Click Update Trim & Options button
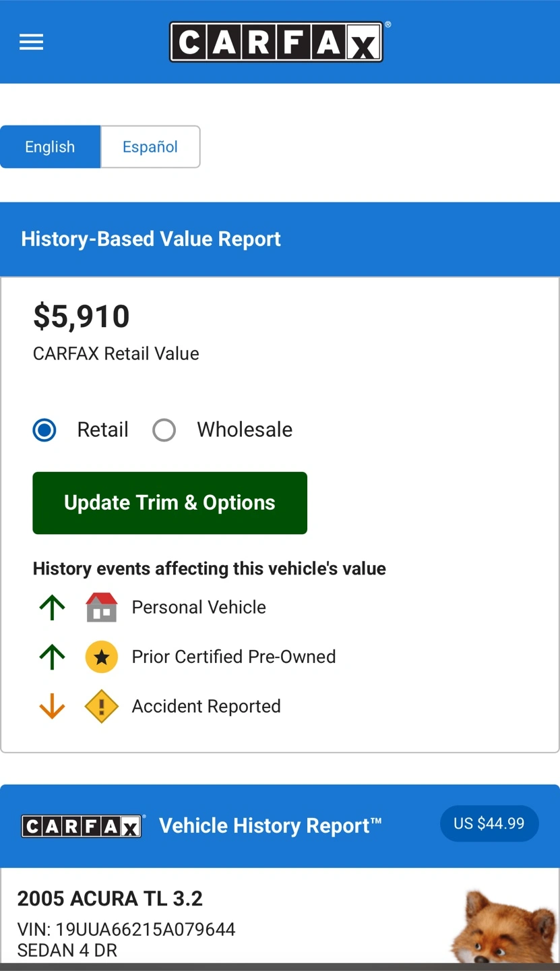The image size is (560, 971). point(170,503)
